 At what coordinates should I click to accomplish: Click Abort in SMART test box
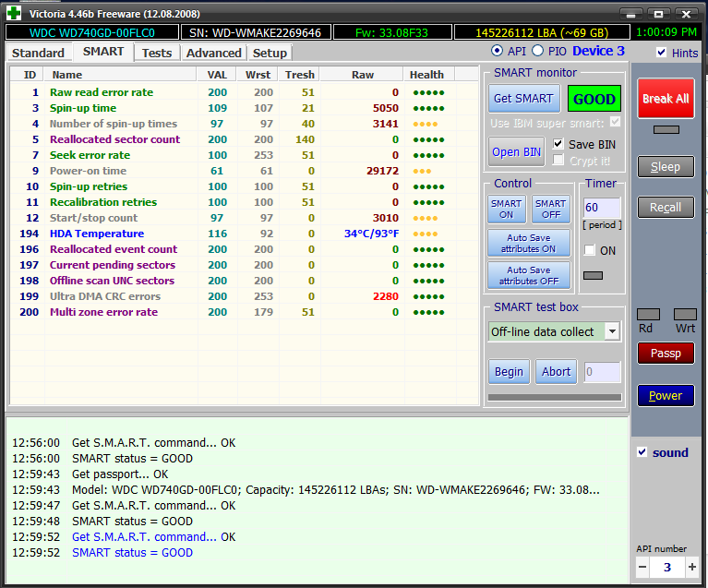[556, 372]
